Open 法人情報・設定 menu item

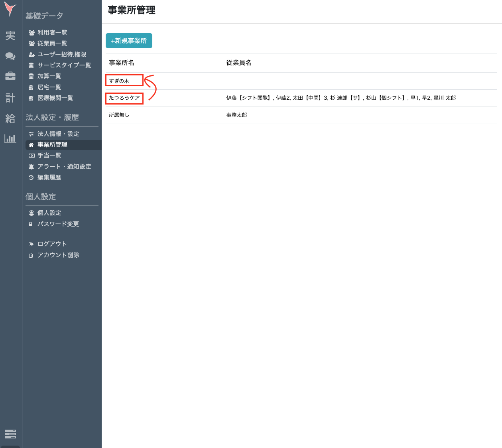tap(58, 134)
